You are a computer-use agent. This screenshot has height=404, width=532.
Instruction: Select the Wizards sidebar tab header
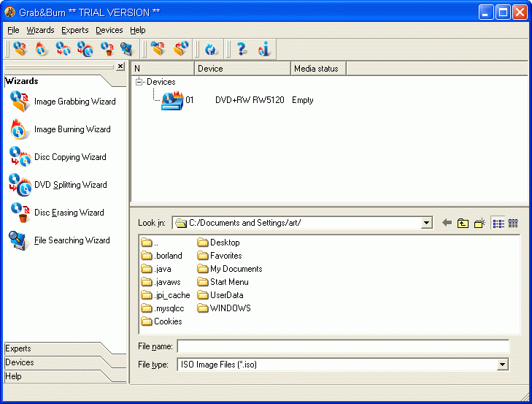click(54, 81)
